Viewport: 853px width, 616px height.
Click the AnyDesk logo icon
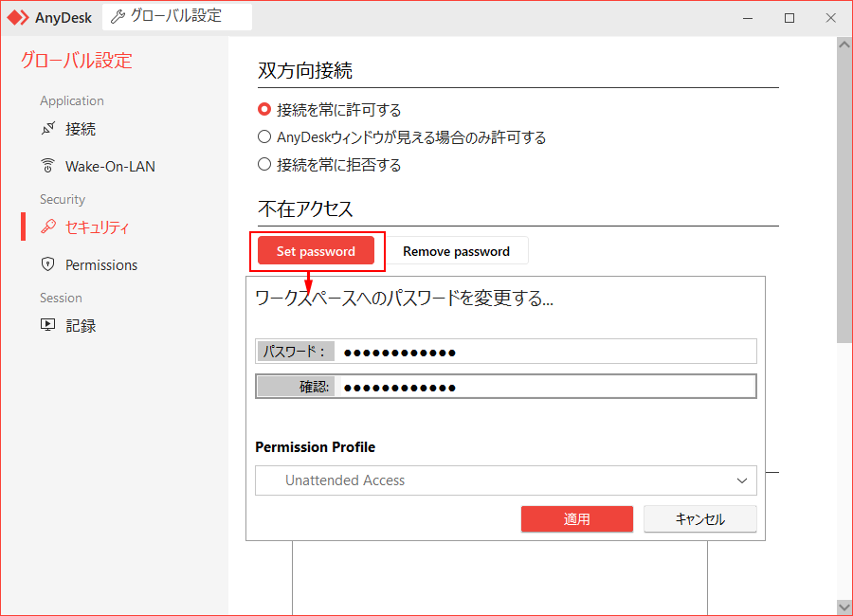[16, 16]
